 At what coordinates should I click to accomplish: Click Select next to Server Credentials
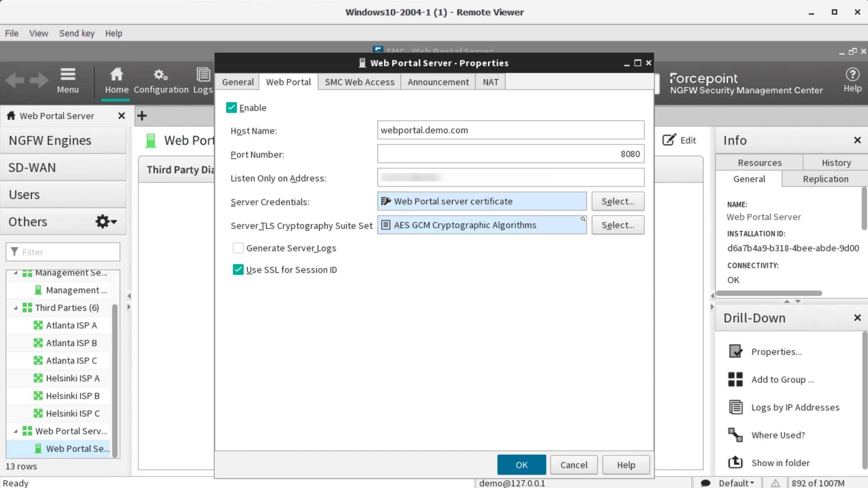[618, 202]
